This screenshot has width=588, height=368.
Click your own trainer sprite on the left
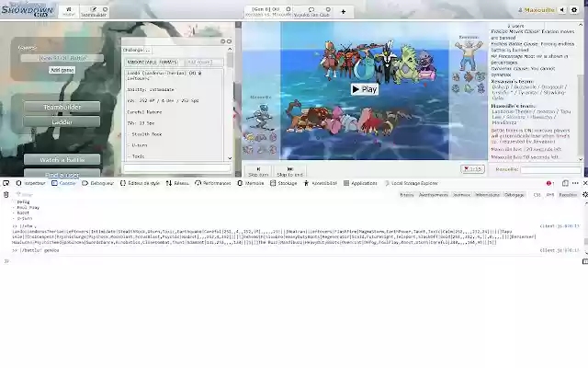261,117
